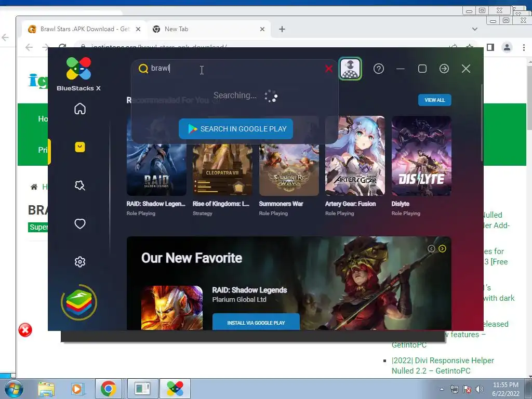Click into the search field containing brawl

[x=234, y=69]
